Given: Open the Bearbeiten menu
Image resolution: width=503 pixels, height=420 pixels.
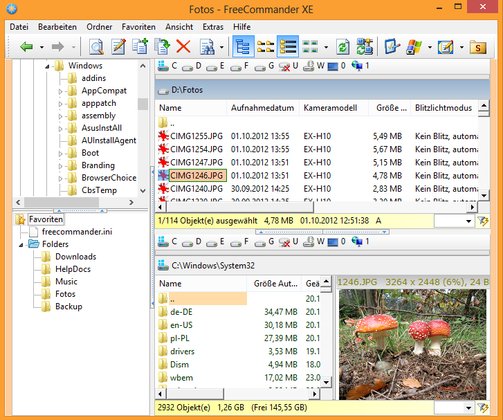Looking at the screenshot, I should tap(57, 27).
